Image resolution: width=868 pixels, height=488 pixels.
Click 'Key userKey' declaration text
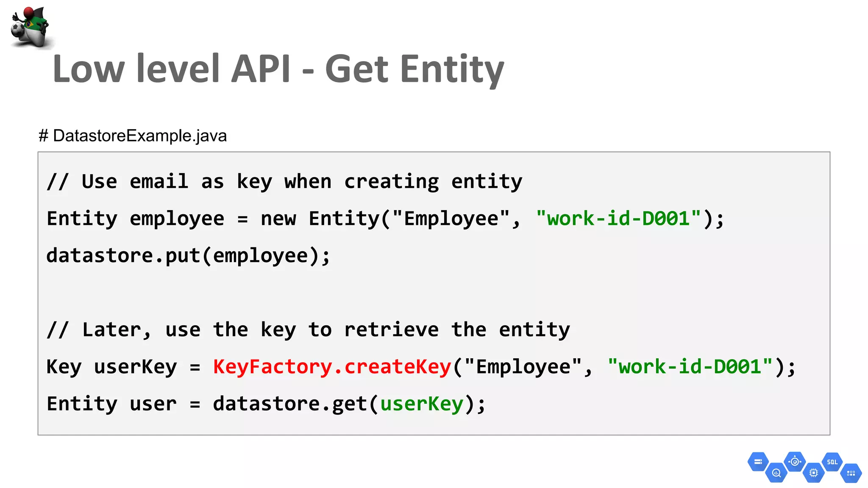pyautogui.click(x=112, y=367)
